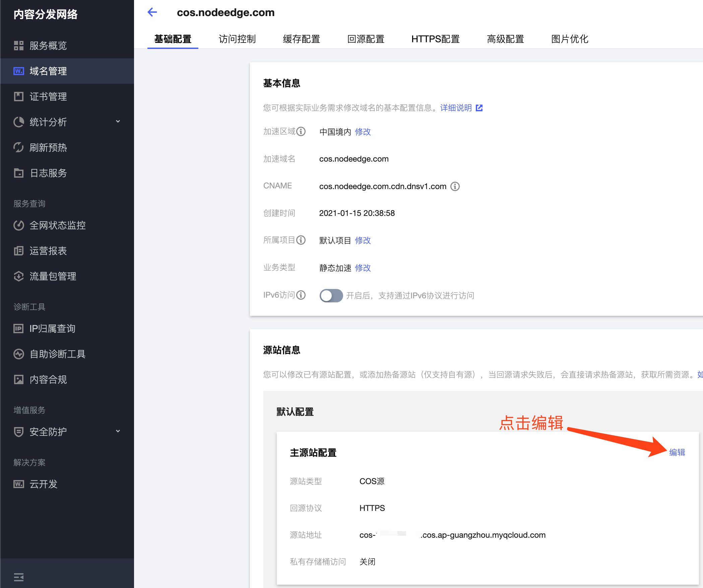This screenshot has width=703, height=588.
Task: Open the 详细说明 link
Action: tap(456, 108)
